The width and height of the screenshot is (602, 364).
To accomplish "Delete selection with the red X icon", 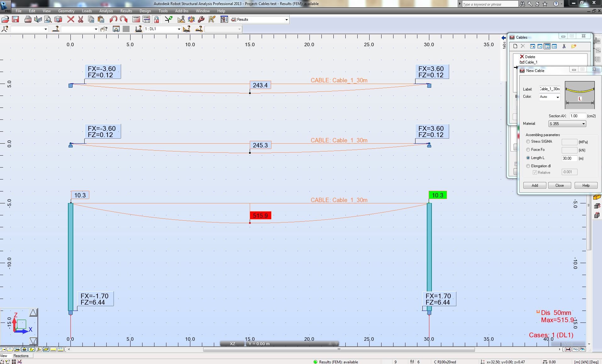I will pyautogui.click(x=71, y=19).
